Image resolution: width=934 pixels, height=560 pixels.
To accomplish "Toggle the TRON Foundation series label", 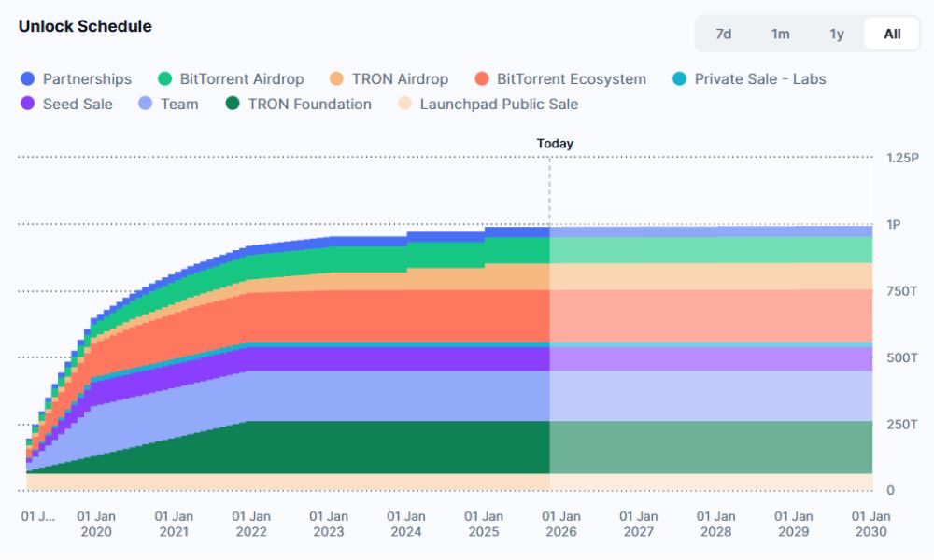I will (309, 105).
